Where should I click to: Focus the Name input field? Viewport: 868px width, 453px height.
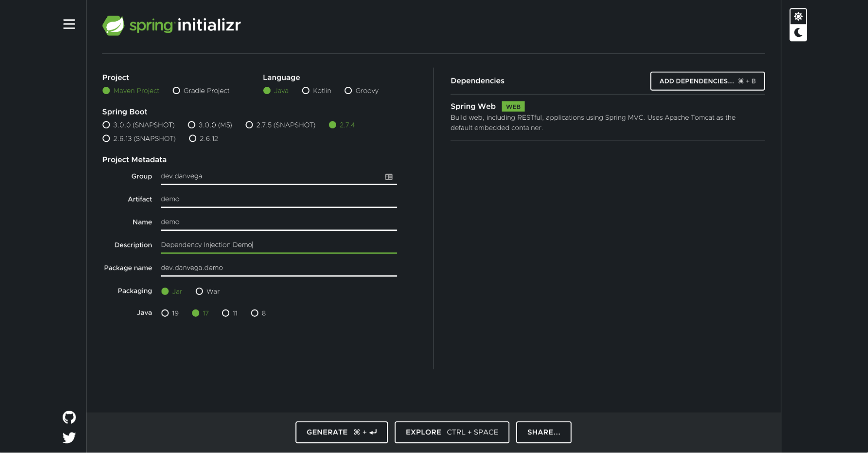pos(279,222)
